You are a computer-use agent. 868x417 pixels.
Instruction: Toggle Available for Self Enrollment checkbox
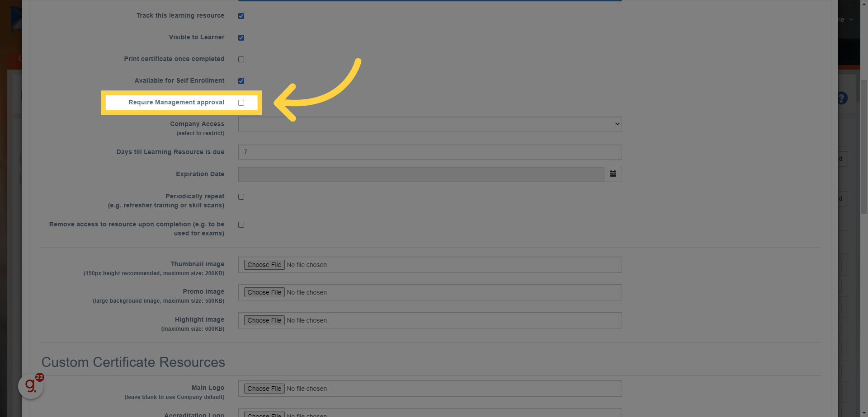(241, 81)
